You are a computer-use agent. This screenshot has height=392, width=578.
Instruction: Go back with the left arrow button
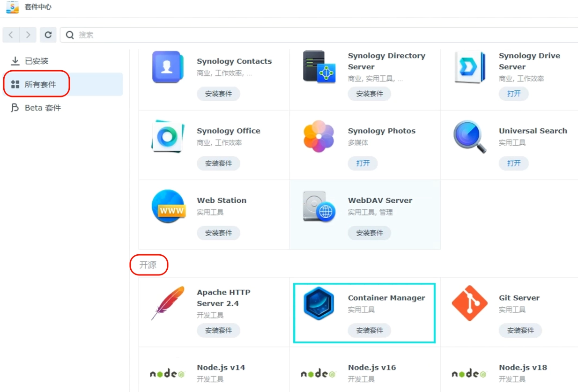point(11,35)
